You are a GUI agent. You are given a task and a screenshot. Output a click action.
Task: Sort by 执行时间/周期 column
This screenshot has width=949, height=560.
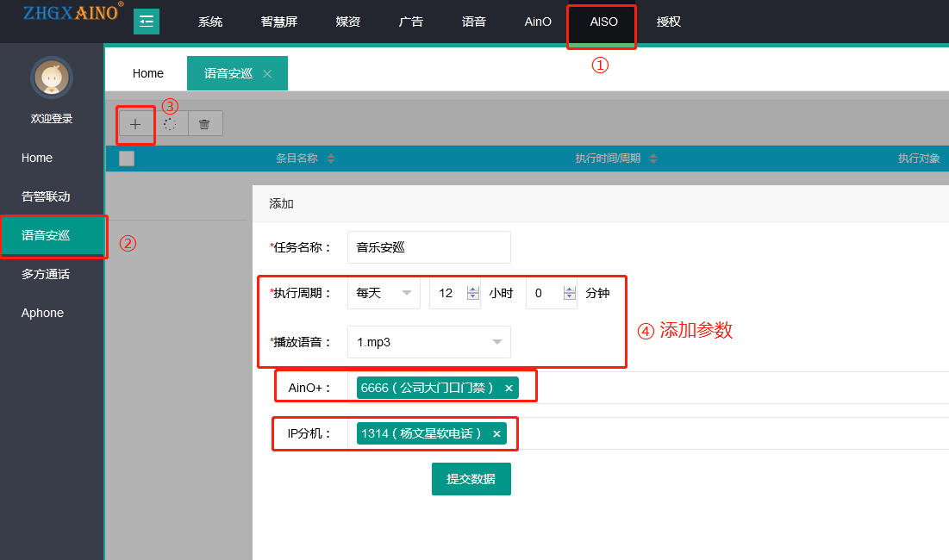click(x=652, y=159)
